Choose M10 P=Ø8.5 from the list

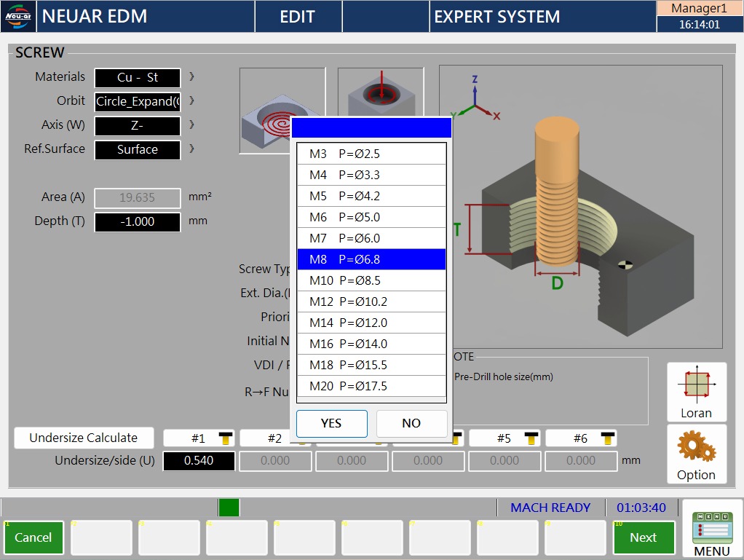click(371, 280)
